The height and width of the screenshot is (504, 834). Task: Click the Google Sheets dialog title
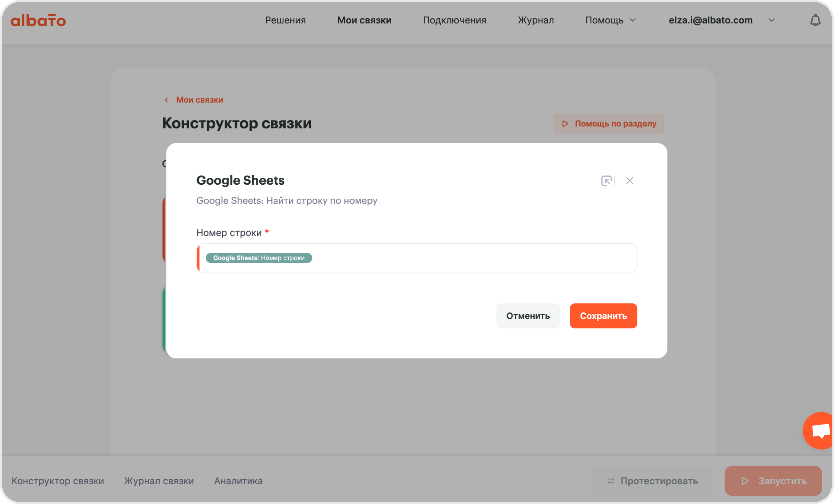pyautogui.click(x=241, y=181)
